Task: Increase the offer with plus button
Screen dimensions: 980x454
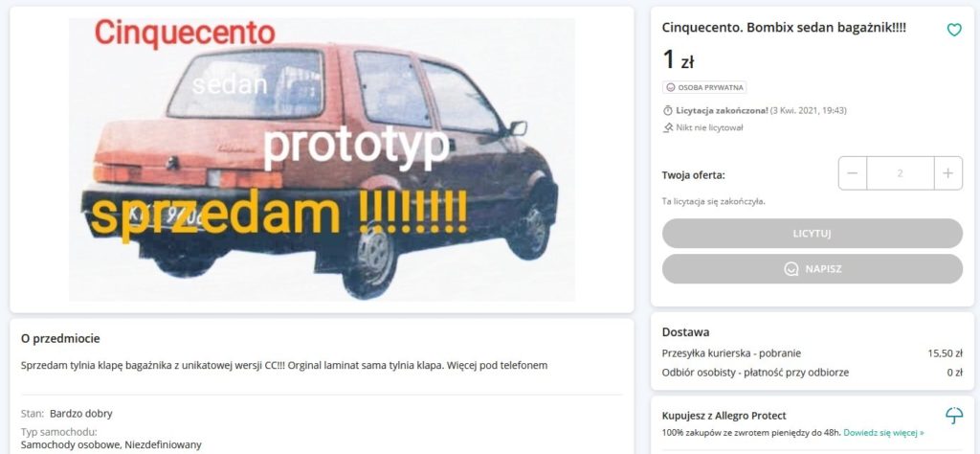Action: [x=948, y=173]
